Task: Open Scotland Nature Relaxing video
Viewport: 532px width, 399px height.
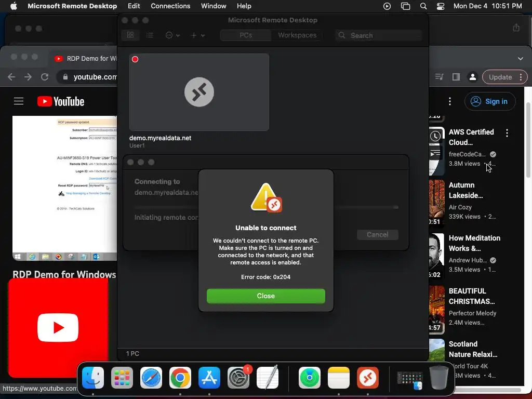Action: point(473,349)
